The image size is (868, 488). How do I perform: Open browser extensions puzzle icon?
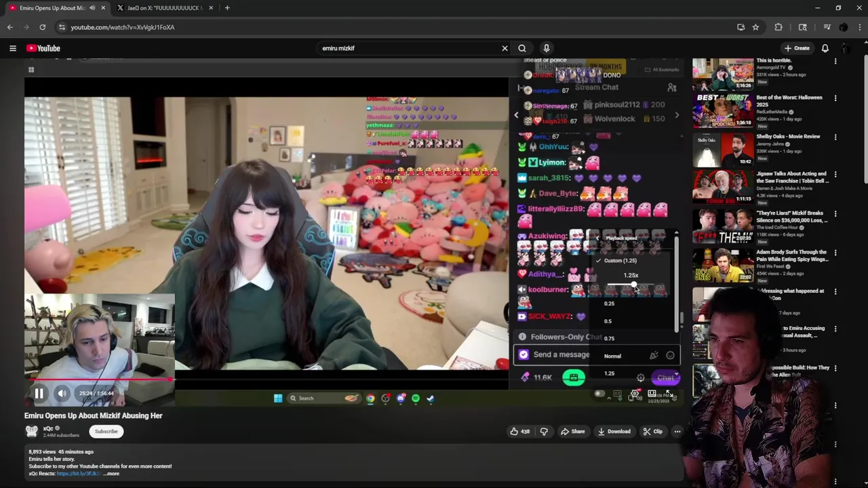[x=778, y=27]
